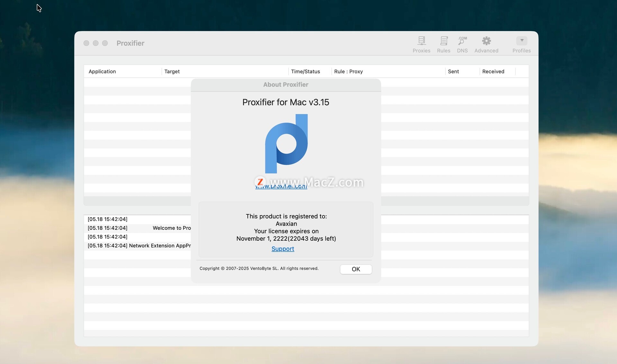Click the 'November 1, 2222' expiry text

pos(262,238)
